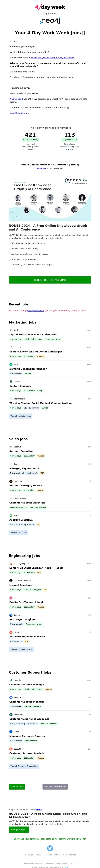Image resolution: width=100 pixels, height=868 pixels.
Task: Follow the 'View the agenda...' link
Action: (19, 113)
